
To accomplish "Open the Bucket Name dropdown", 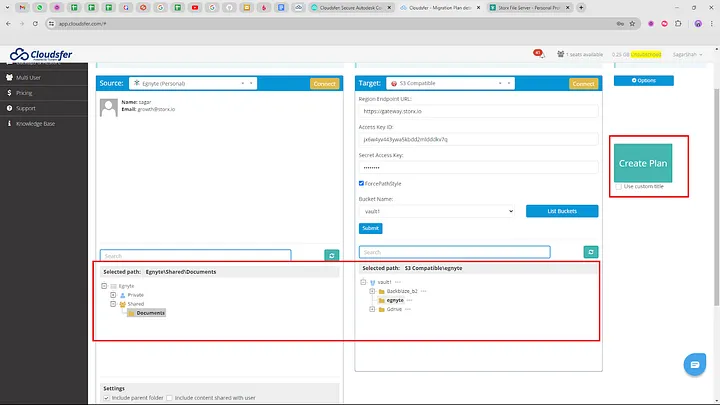I will point(437,211).
